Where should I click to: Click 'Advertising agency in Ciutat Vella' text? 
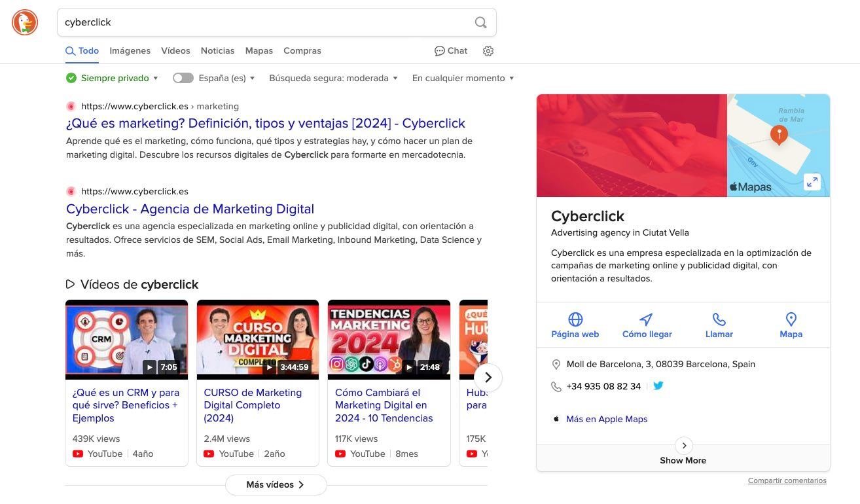coord(620,232)
